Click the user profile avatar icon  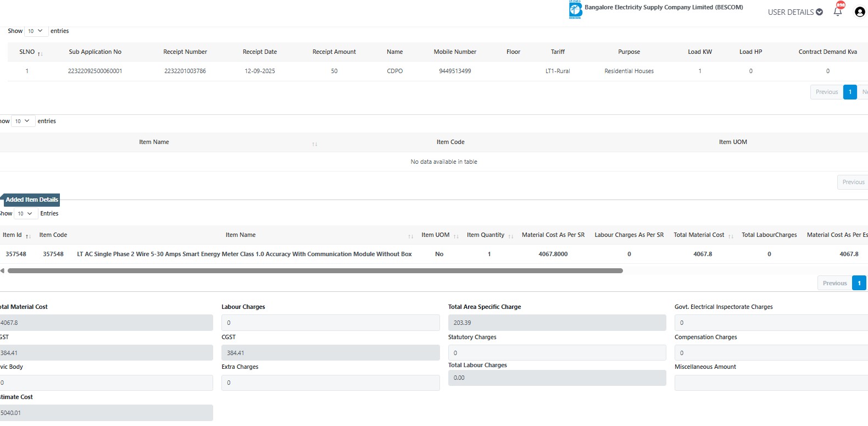coord(860,12)
